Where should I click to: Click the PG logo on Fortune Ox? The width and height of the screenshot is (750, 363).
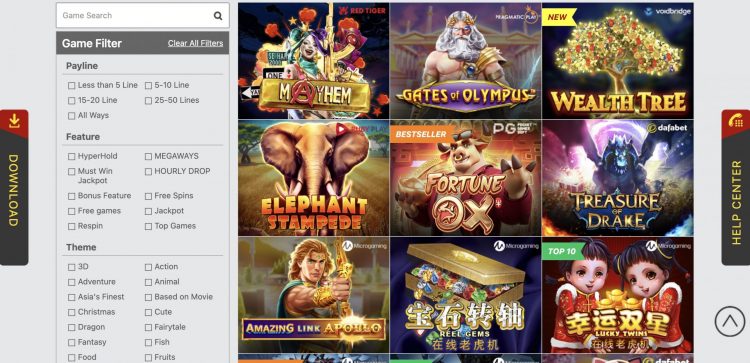click(x=516, y=129)
